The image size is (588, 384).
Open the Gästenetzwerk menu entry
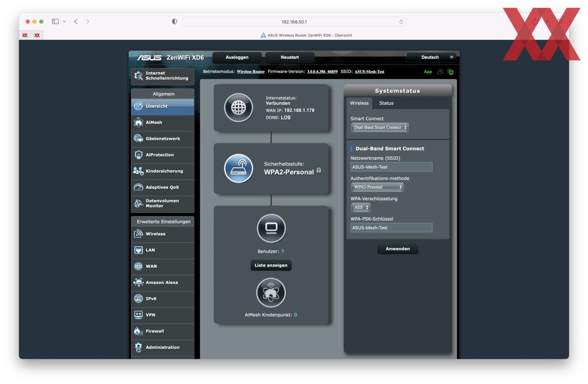(163, 139)
